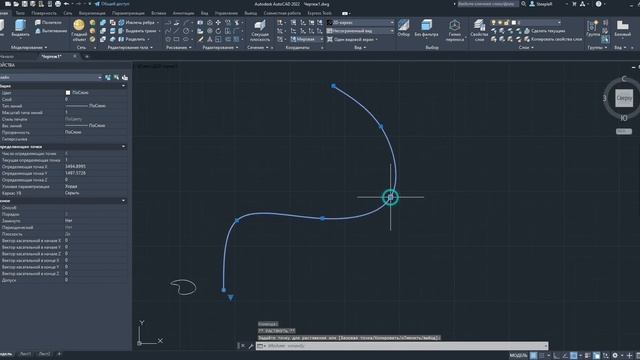Image resolution: width=640 pixels, height=360 pixels.
Task: Click the help question mark icon
Action: [x=598, y=4]
